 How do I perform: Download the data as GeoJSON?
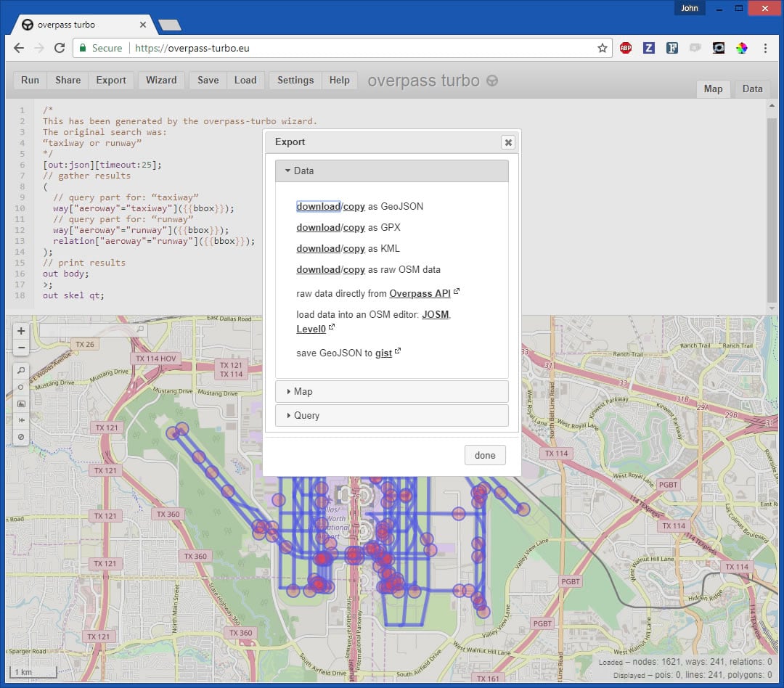[318, 206]
